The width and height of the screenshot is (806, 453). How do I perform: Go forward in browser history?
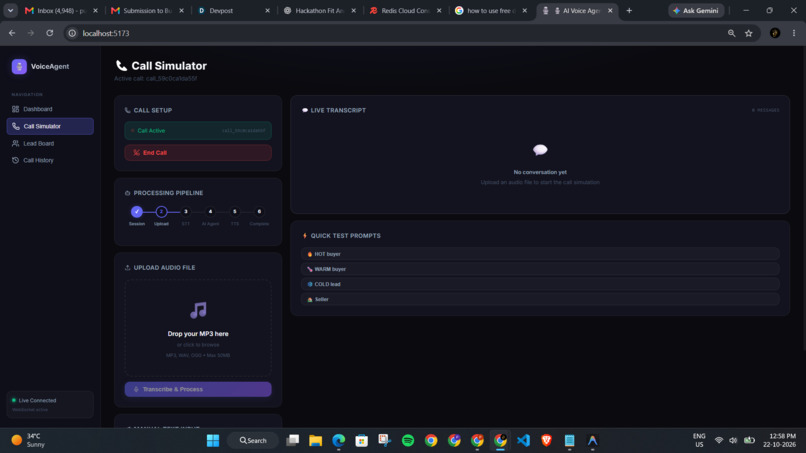coord(31,33)
